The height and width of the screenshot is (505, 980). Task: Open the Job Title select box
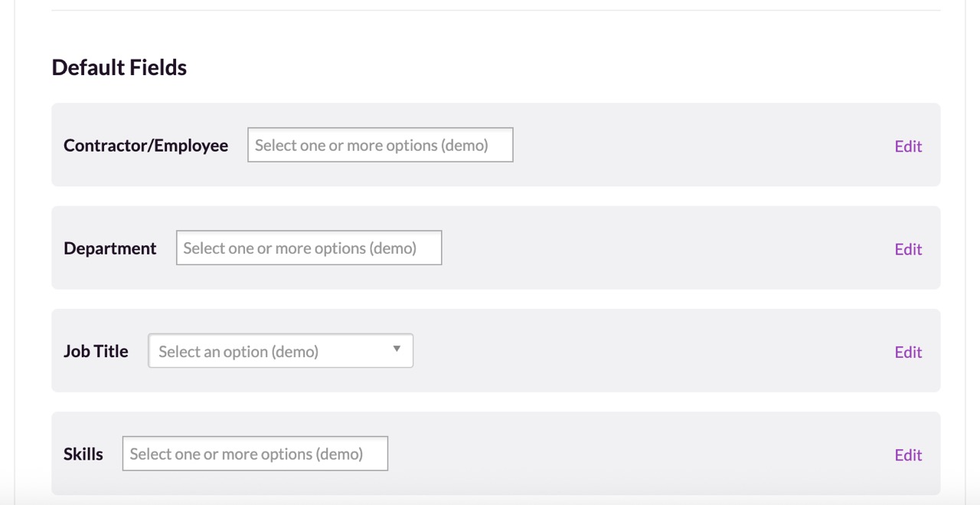coord(280,350)
